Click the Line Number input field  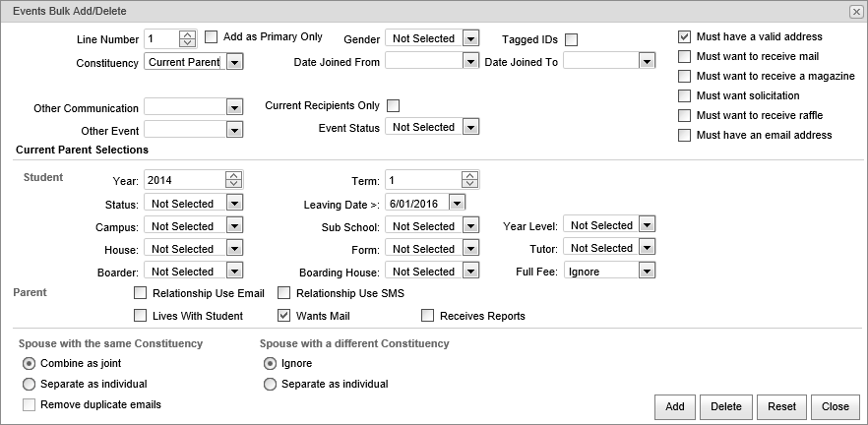click(161, 39)
